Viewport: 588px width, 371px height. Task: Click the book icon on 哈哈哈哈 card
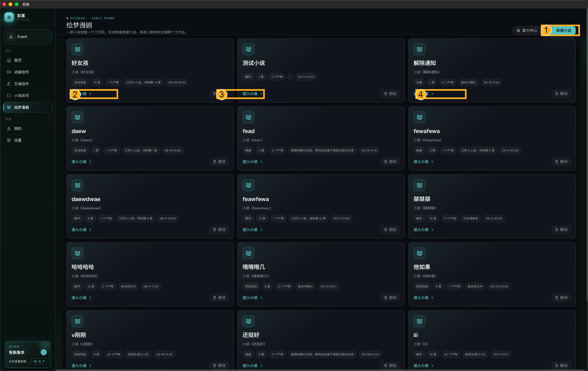click(x=77, y=253)
